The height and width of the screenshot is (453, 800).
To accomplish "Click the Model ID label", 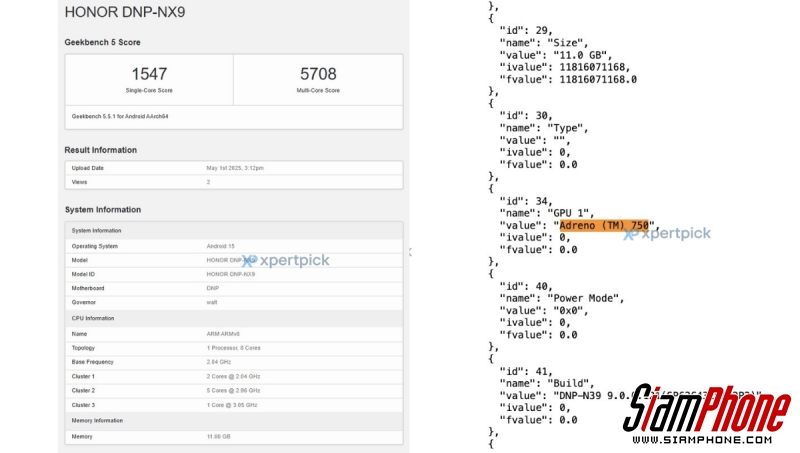I will 83,274.
